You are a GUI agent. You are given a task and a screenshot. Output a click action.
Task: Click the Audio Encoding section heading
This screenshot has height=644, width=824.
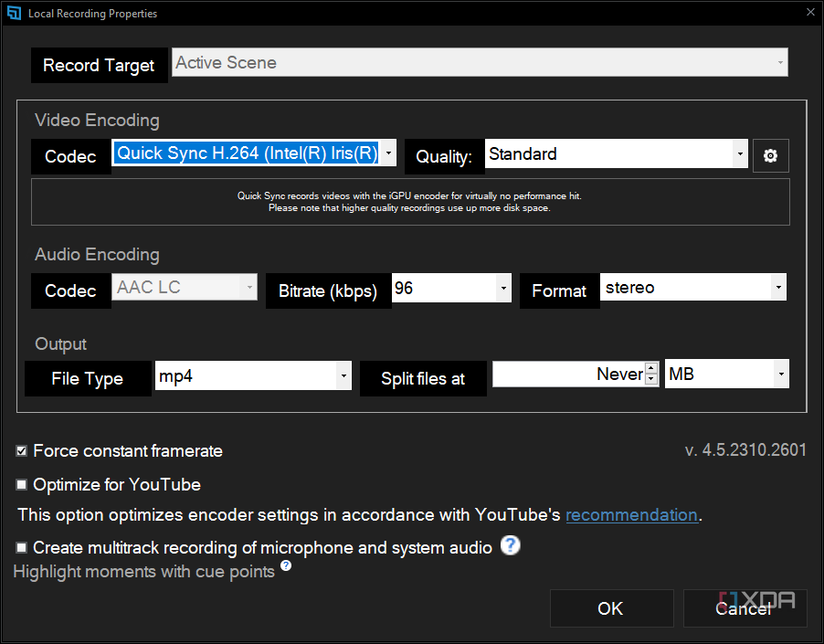tap(97, 254)
